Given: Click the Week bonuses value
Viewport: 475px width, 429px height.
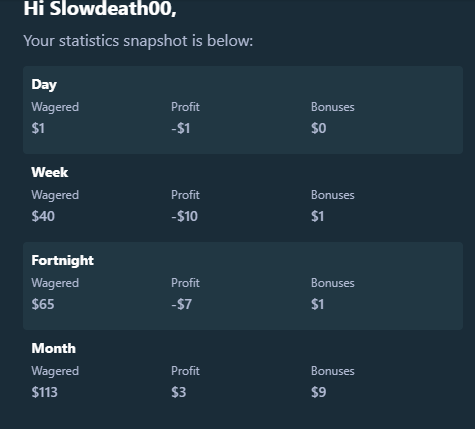Looking at the screenshot, I should tap(317, 216).
